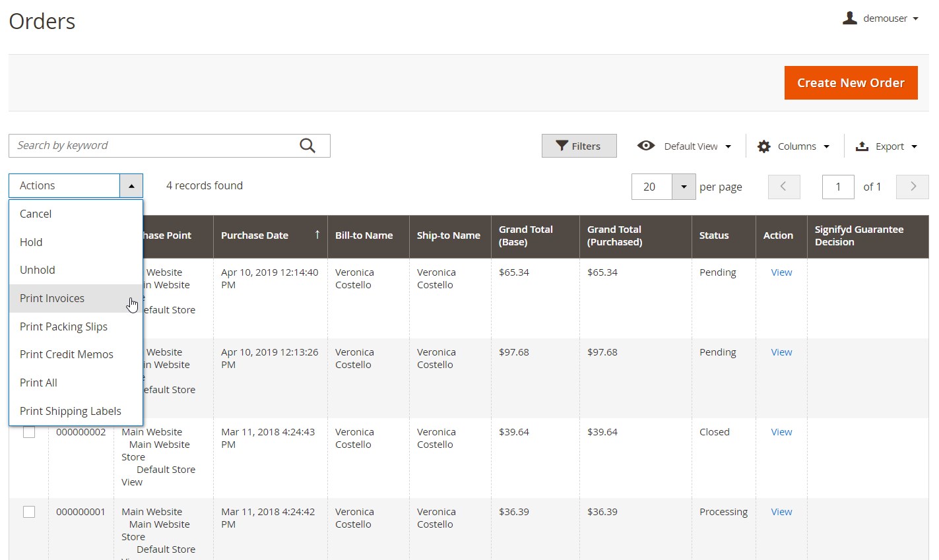Choose Print Invoices from Actions menu
Screen dimensions: 939x560
[52, 298]
